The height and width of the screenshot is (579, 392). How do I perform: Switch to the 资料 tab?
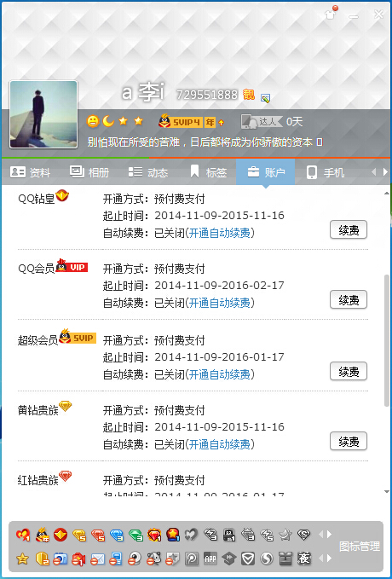coord(31,172)
